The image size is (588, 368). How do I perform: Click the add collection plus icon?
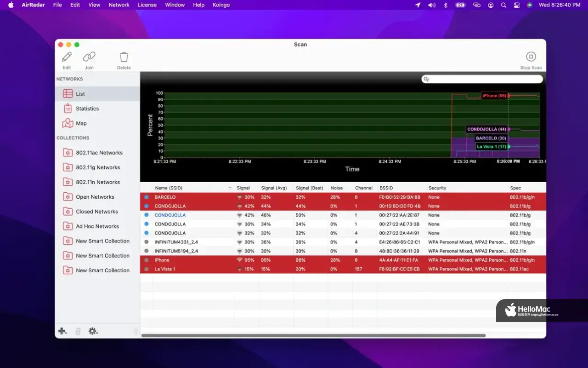(62, 331)
